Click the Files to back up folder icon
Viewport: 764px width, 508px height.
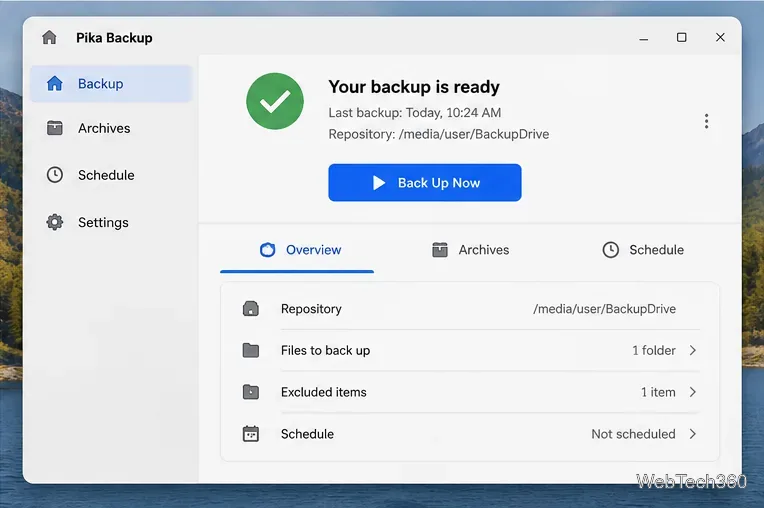(x=250, y=350)
